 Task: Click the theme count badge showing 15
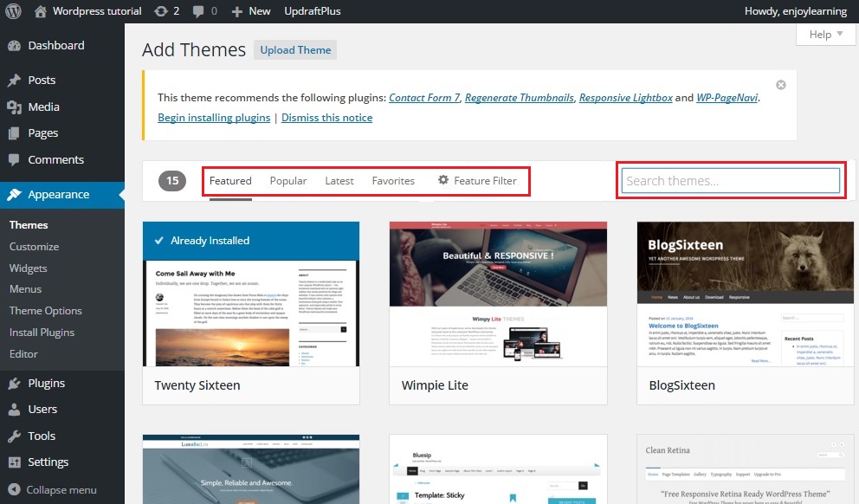click(172, 181)
